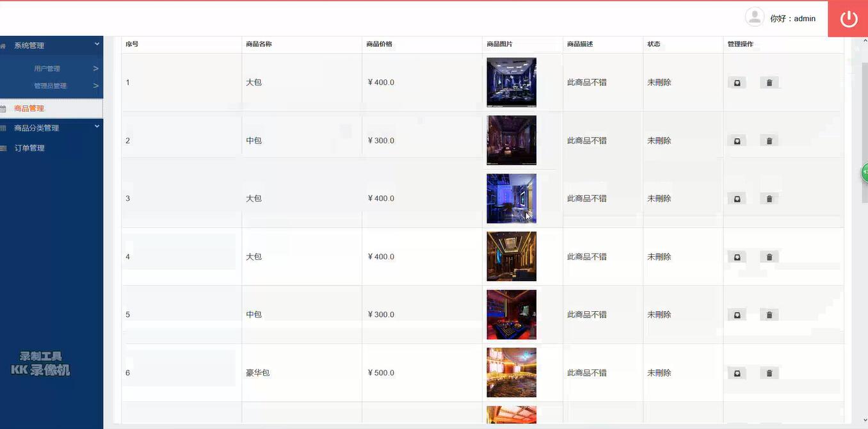The image size is (868, 429).
Task: Click the 商品价格 column header
Action: click(x=379, y=44)
